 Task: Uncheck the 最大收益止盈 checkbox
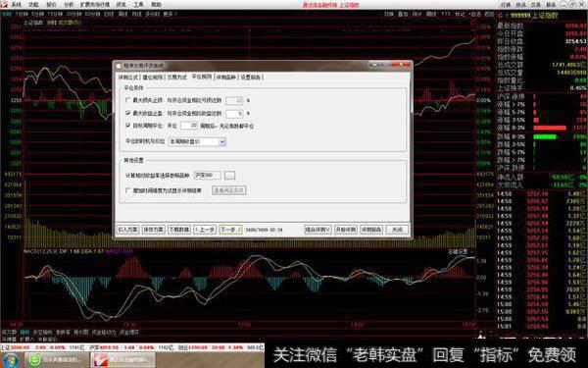(127, 113)
